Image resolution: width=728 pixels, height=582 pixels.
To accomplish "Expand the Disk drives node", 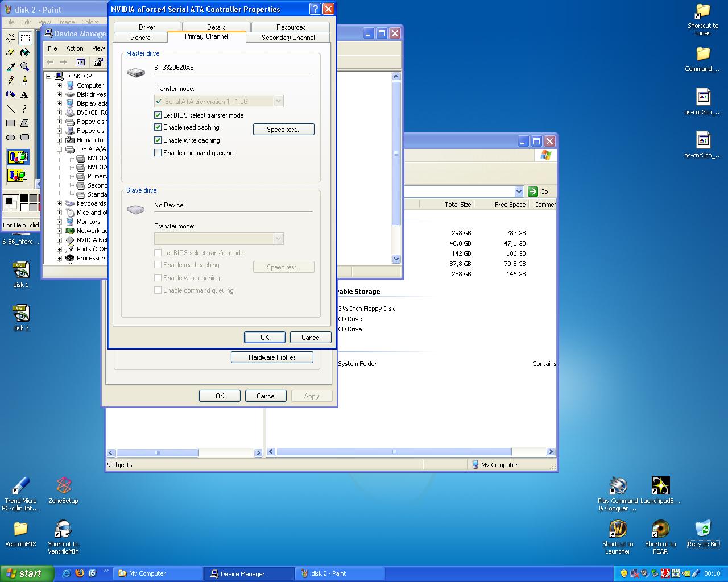I will [x=59, y=94].
